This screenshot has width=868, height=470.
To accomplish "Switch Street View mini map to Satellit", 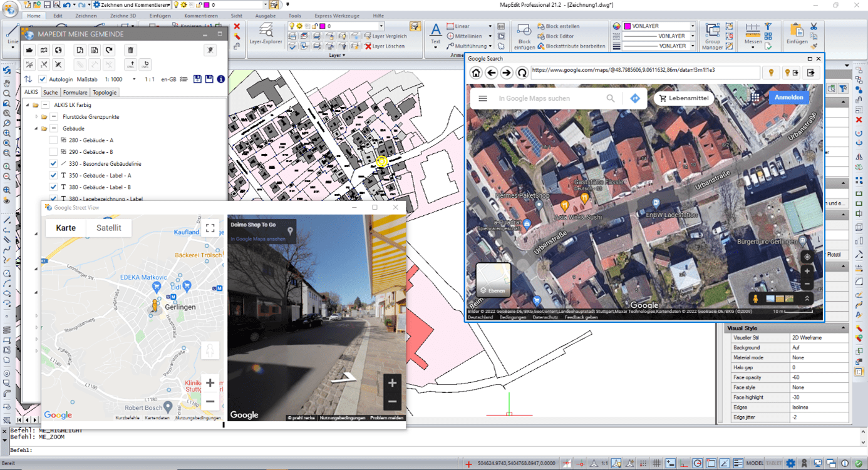I will [109, 228].
